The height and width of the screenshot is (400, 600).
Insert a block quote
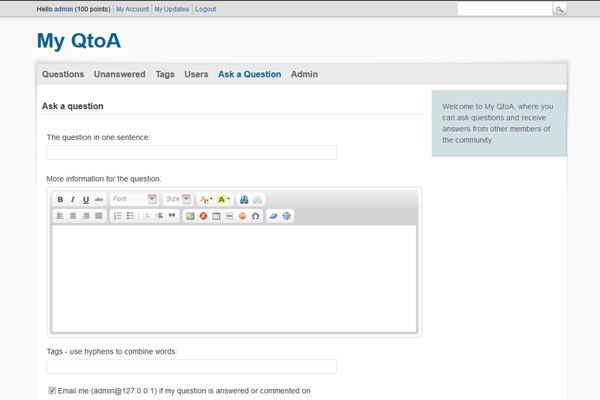click(172, 216)
